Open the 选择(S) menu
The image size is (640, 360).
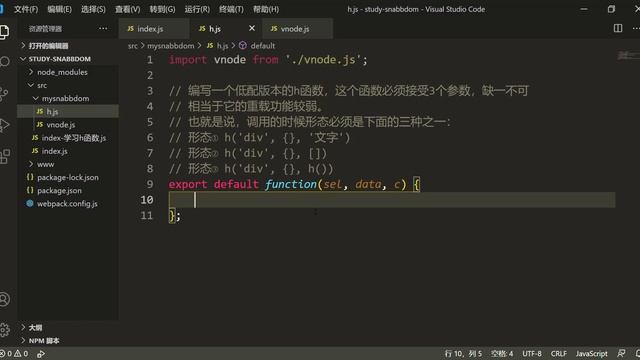point(93,9)
